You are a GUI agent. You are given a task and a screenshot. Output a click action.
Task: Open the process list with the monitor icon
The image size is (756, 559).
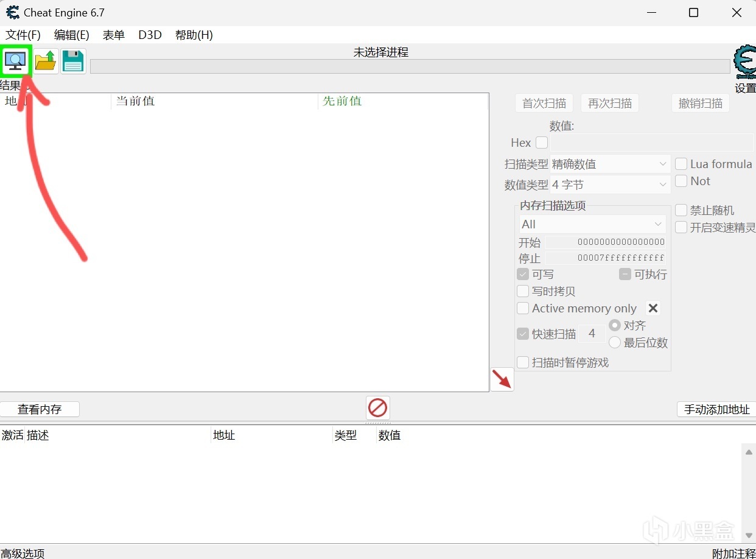16,61
